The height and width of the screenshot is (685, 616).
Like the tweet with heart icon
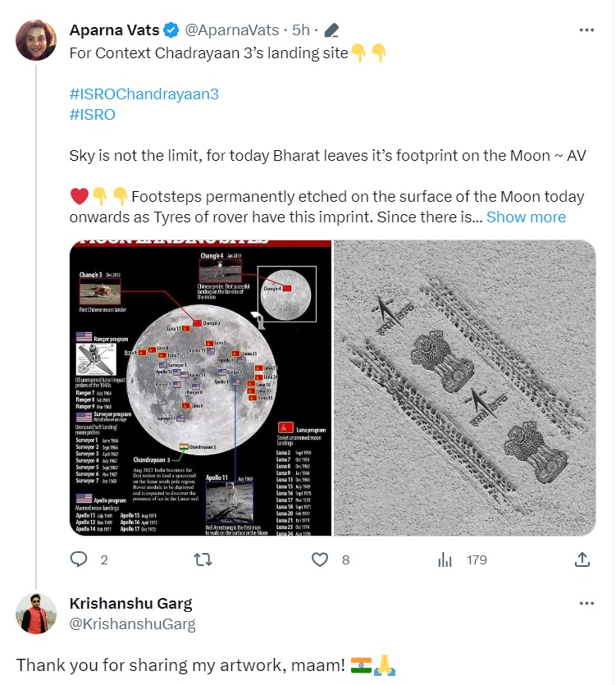click(x=320, y=559)
